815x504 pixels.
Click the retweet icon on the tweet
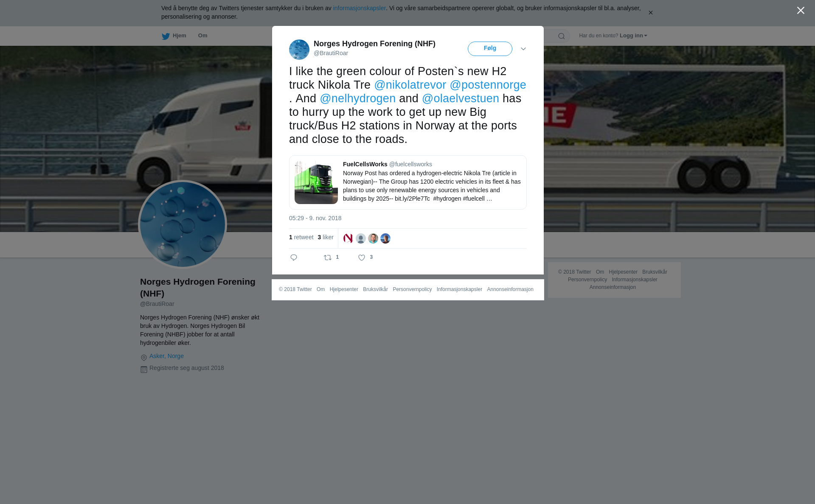(328, 258)
